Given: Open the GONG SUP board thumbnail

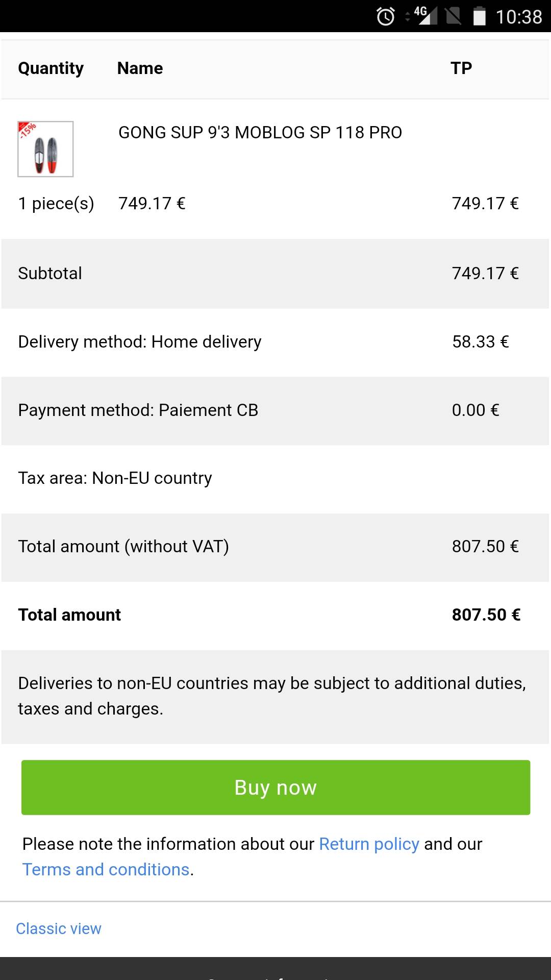Looking at the screenshot, I should coord(45,149).
